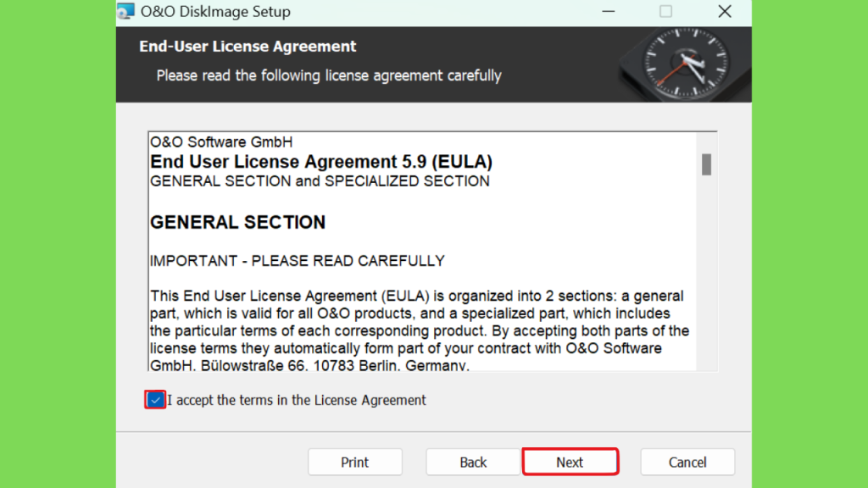Click the 'IMPORTANT - PLEASE READ CAREFULLY' line
Viewport: 868px width, 488px height.
pyautogui.click(x=298, y=261)
